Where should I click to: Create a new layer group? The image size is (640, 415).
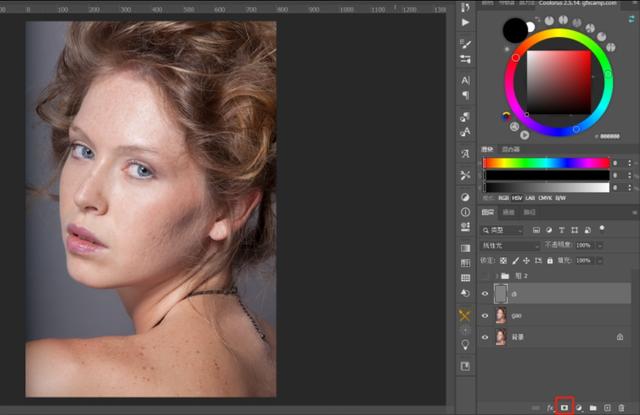click(592, 407)
